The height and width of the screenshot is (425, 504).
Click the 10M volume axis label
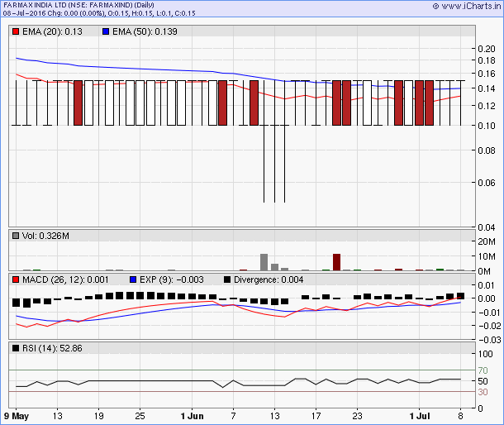coord(487,256)
